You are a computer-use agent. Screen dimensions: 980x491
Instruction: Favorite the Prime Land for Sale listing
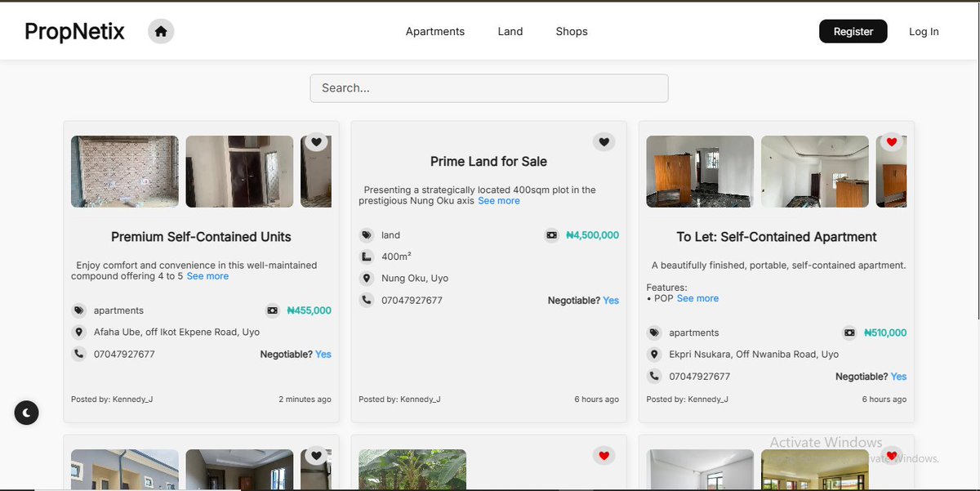tap(604, 142)
